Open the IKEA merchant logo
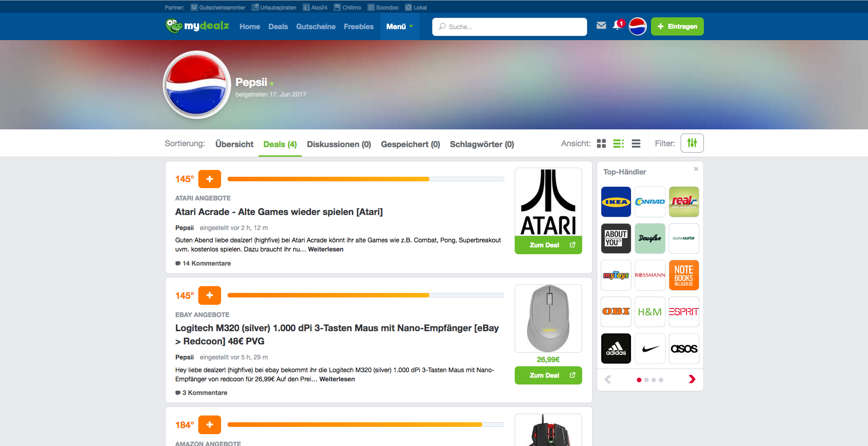Image resolution: width=868 pixels, height=446 pixels. coord(616,202)
